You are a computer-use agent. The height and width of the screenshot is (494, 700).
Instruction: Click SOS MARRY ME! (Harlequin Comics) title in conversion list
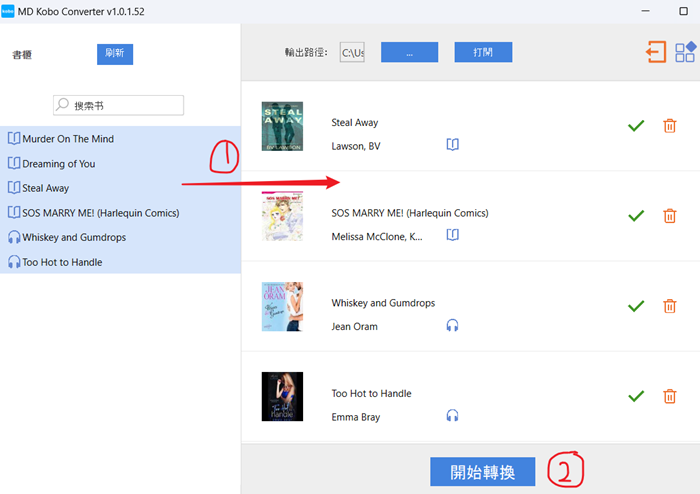[x=410, y=213]
